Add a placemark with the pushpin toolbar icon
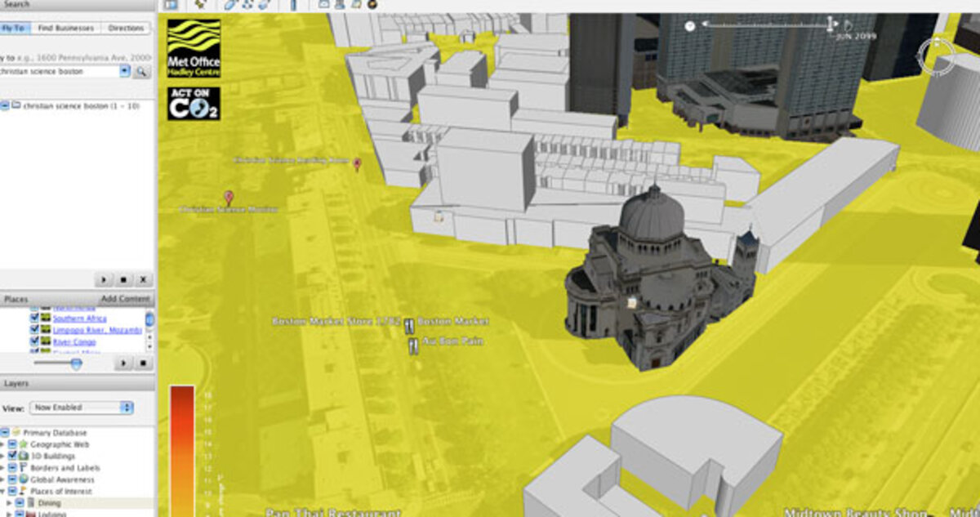The width and height of the screenshot is (980, 517). coord(198,4)
